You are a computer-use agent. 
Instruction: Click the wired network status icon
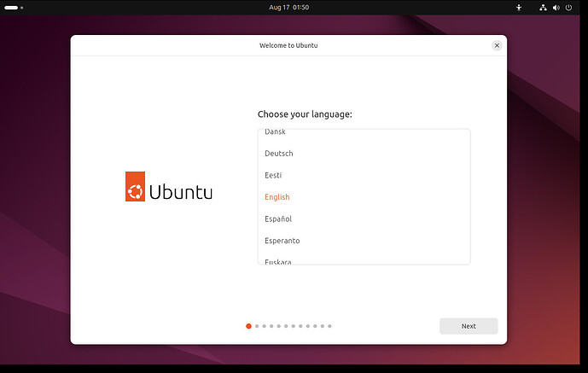point(543,8)
